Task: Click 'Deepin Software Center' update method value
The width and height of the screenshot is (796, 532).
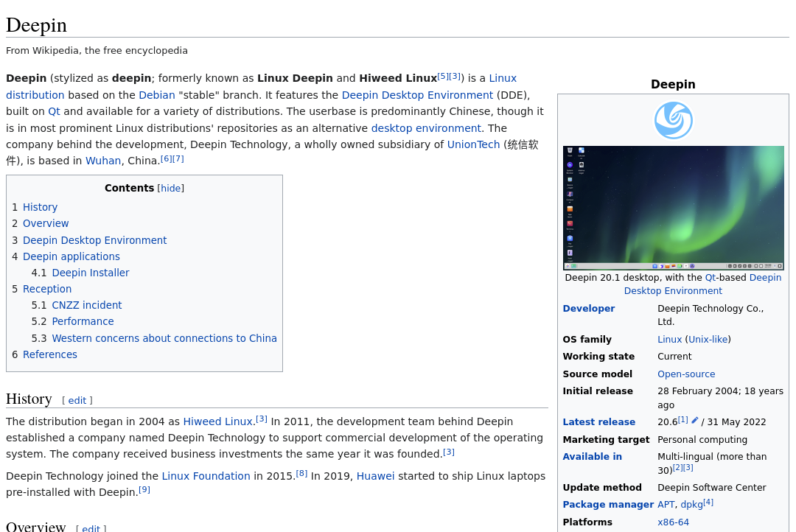Action: coord(712,487)
